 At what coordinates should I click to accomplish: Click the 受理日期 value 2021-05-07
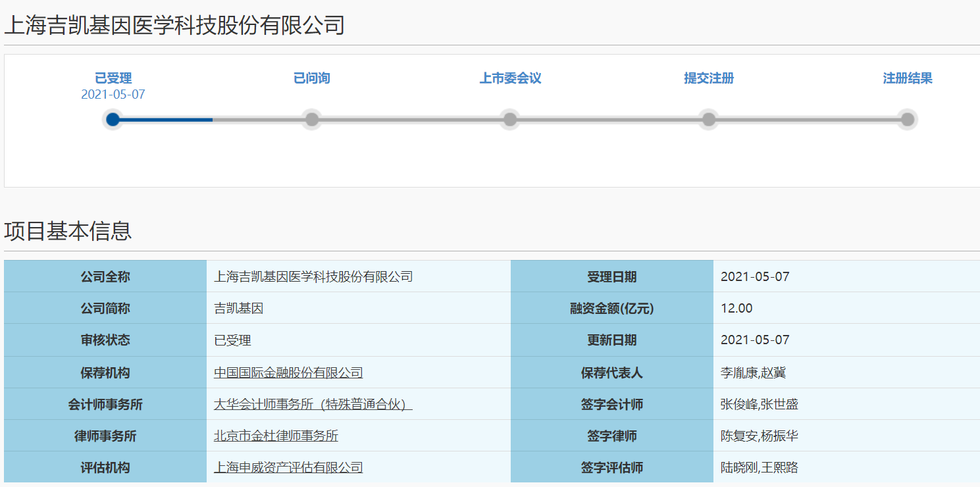pyautogui.click(x=755, y=276)
